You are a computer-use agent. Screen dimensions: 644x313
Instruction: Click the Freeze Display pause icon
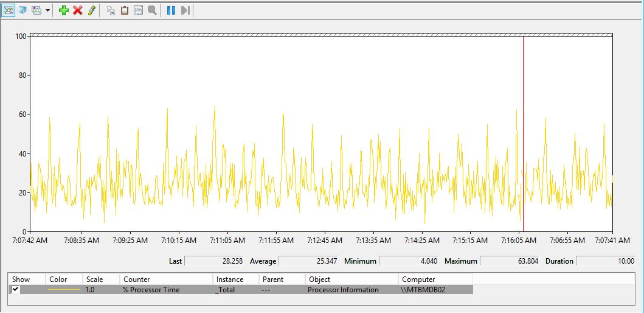(x=171, y=10)
